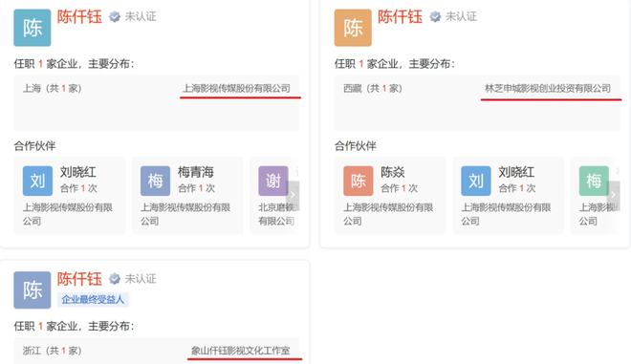Click 西藏 (共1家) region text
The height and width of the screenshot is (364, 631).
(x=373, y=89)
